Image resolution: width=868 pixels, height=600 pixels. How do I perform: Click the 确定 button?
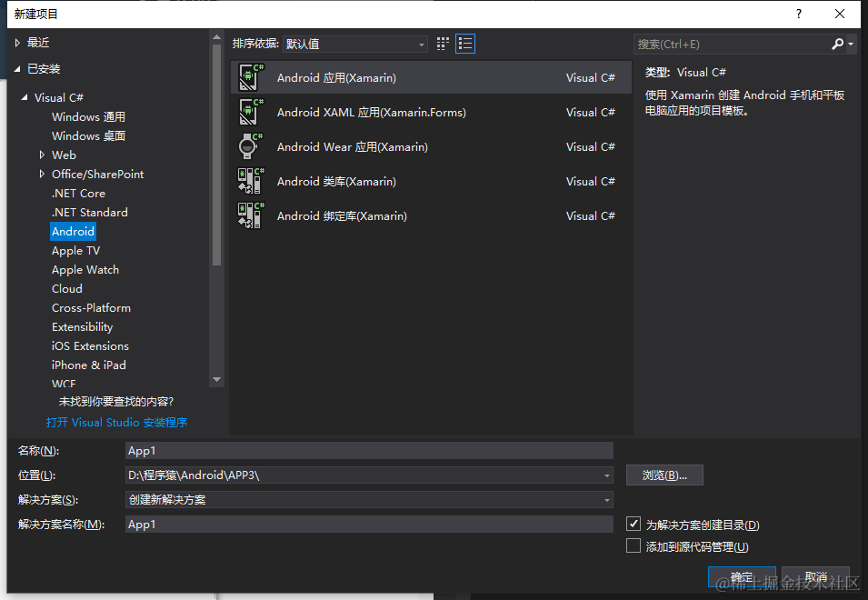[x=742, y=576]
